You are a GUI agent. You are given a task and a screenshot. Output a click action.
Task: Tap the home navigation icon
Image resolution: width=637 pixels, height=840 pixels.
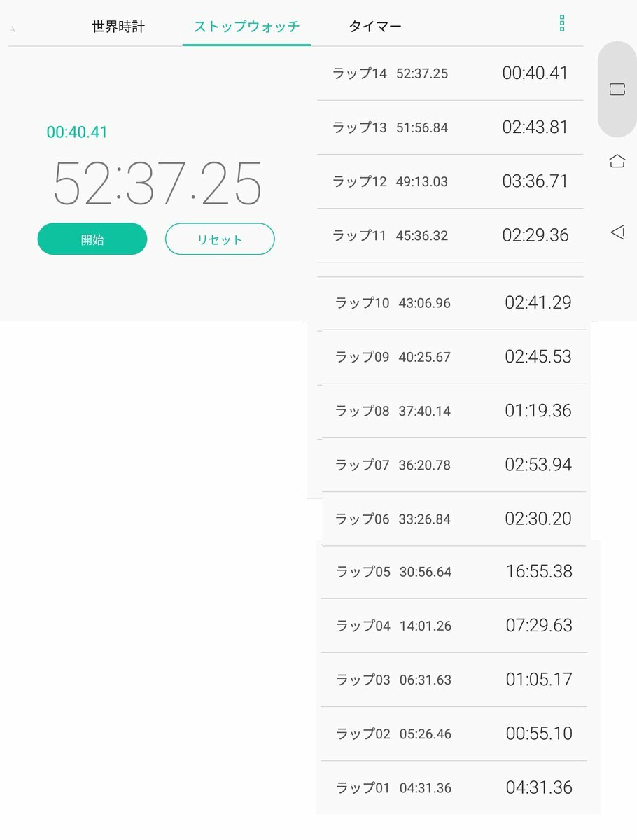617,160
